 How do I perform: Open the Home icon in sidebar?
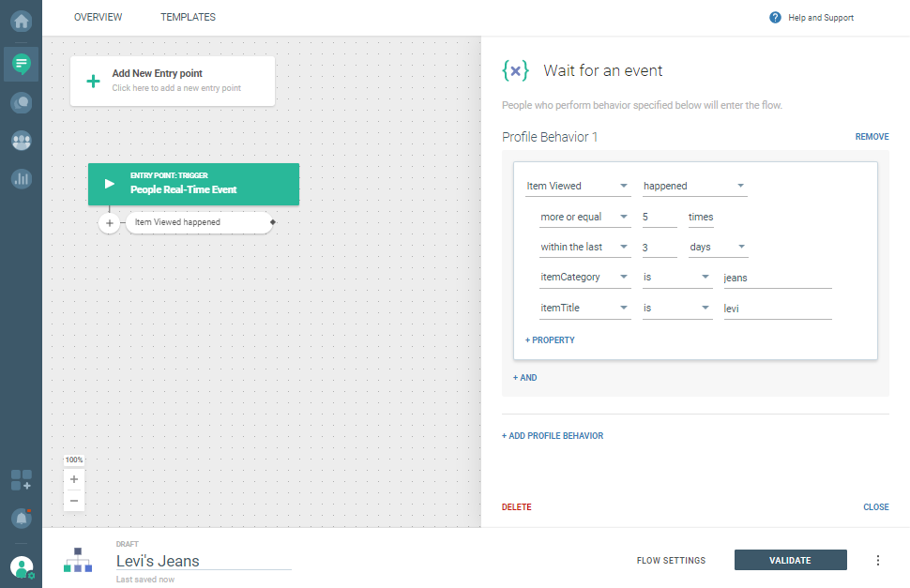(21, 19)
